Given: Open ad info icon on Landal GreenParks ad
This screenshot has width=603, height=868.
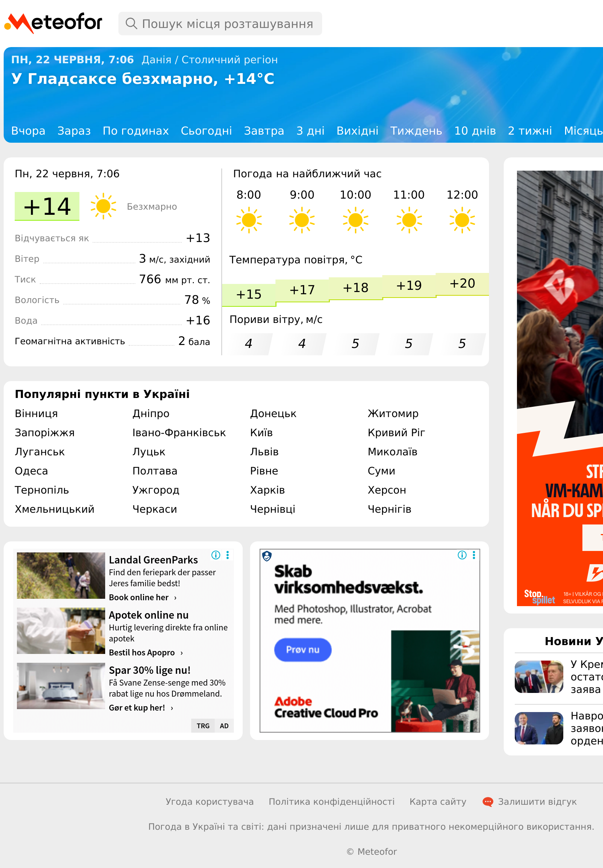Looking at the screenshot, I should 216,555.
